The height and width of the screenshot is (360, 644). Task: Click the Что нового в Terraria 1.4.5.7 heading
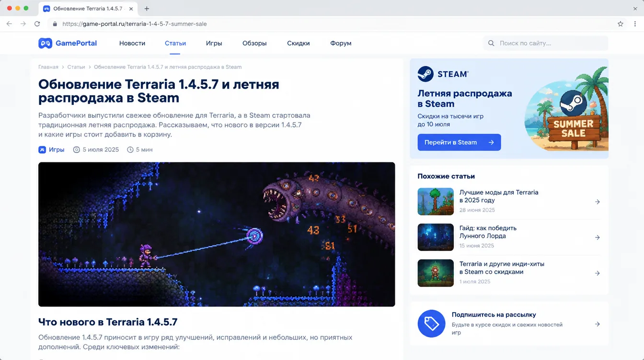click(108, 322)
